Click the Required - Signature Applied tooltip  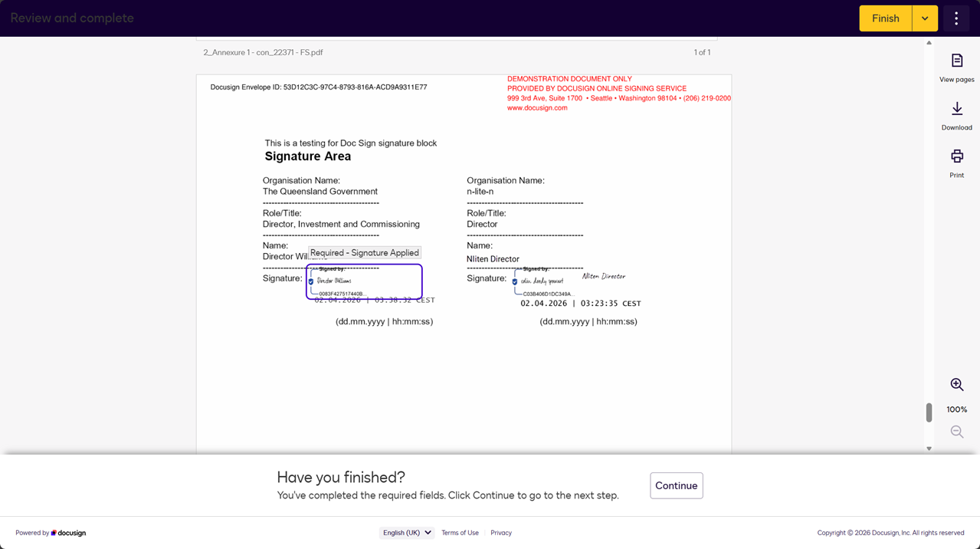click(365, 253)
